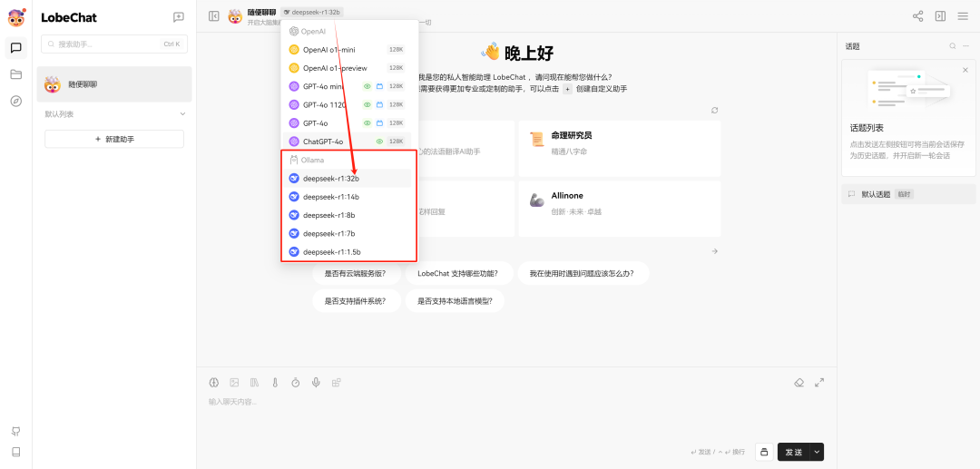Open the model brain icon in input toolbar
The height and width of the screenshot is (469, 980).
[214, 382]
